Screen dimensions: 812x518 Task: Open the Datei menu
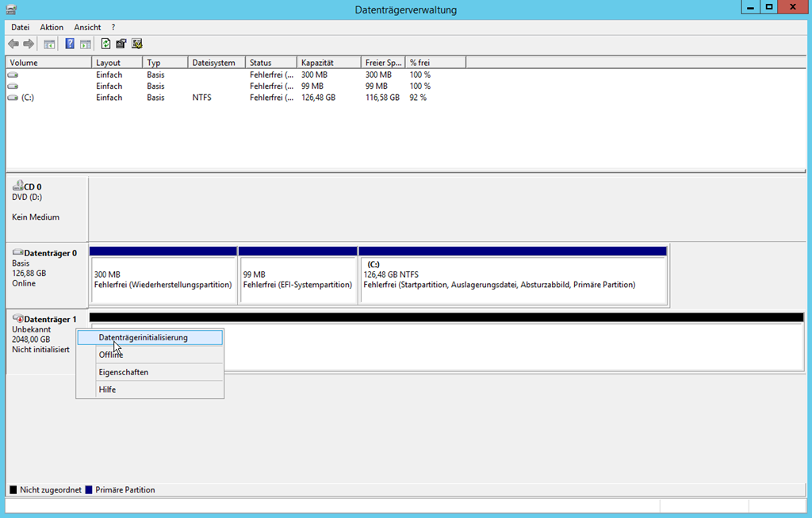coord(20,27)
